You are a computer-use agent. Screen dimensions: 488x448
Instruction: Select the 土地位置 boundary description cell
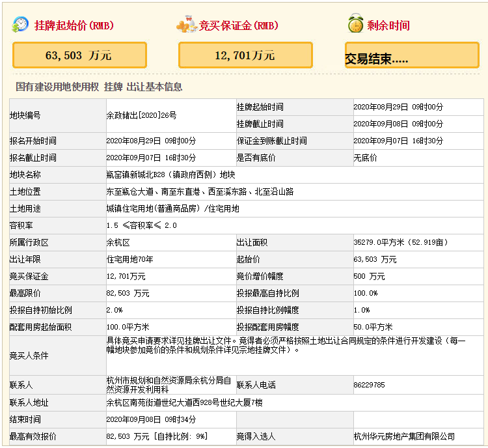tap(200, 191)
